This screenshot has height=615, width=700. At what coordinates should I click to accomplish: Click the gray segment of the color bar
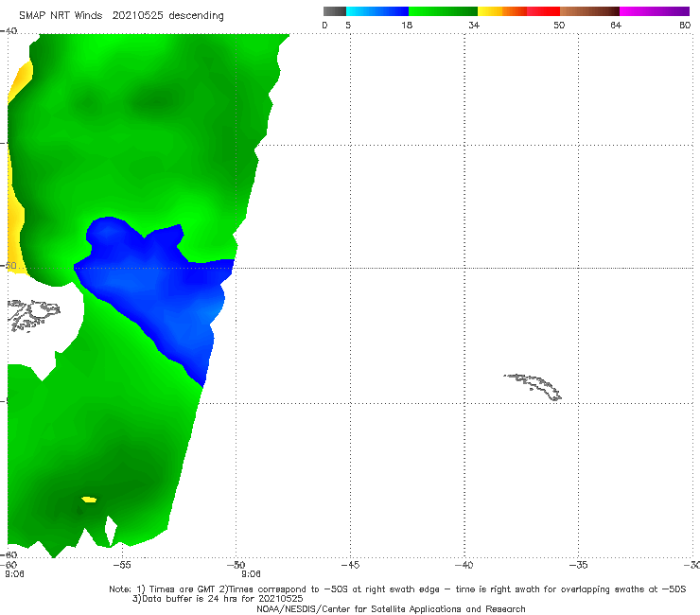click(x=335, y=11)
